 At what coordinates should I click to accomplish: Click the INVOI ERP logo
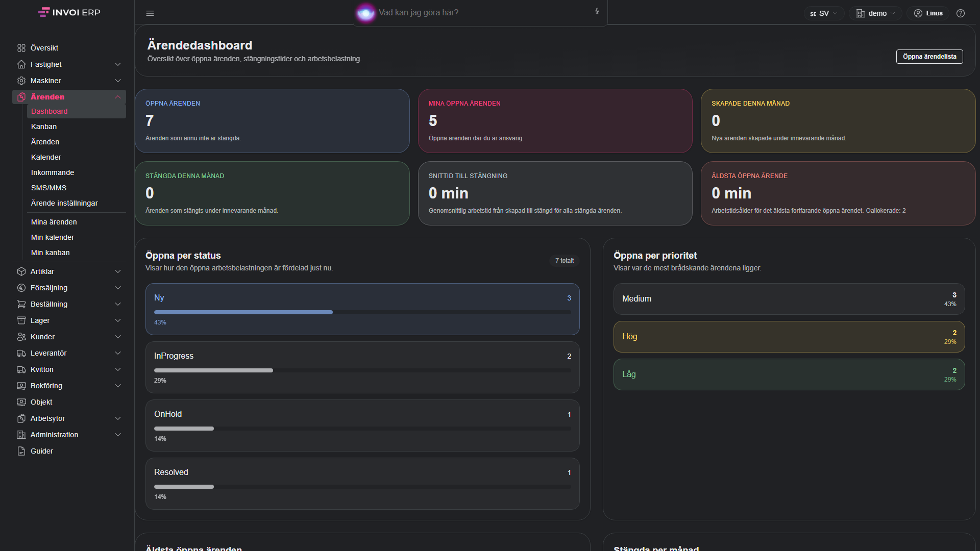coord(69,12)
